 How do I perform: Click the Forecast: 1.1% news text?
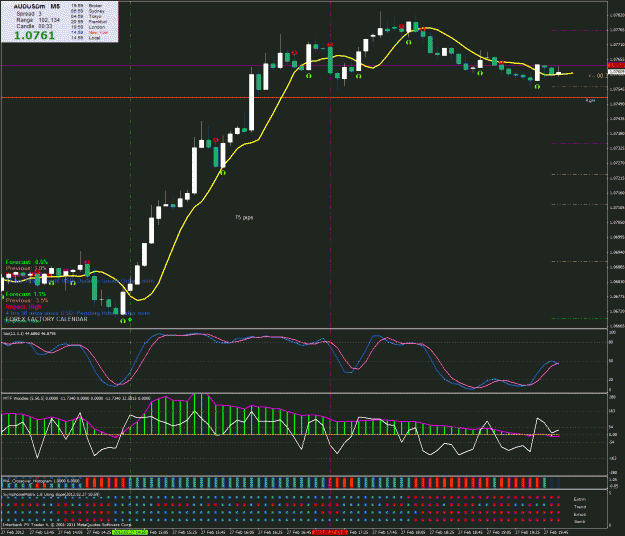(x=26, y=294)
